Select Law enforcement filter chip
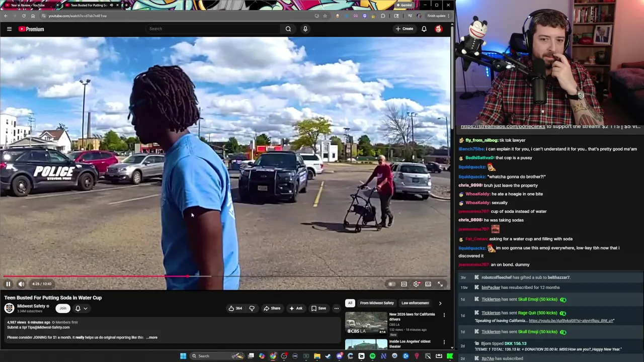 coord(415,303)
